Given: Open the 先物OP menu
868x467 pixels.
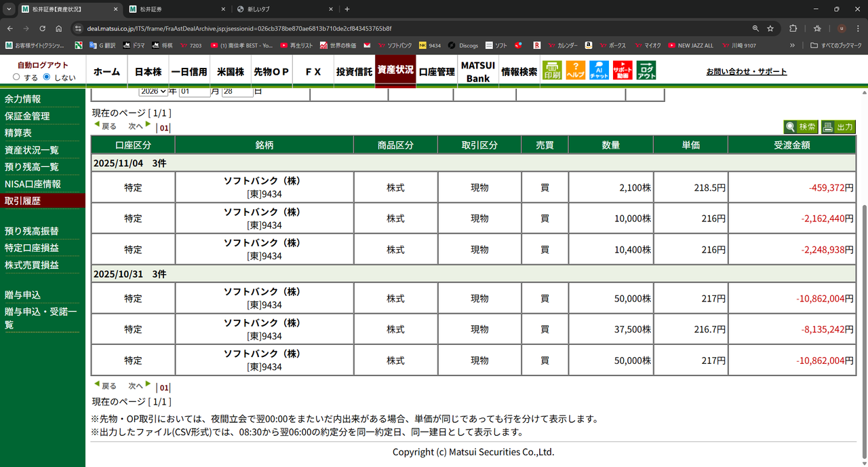Looking at the screenshot, I should (x=272, y=71).
